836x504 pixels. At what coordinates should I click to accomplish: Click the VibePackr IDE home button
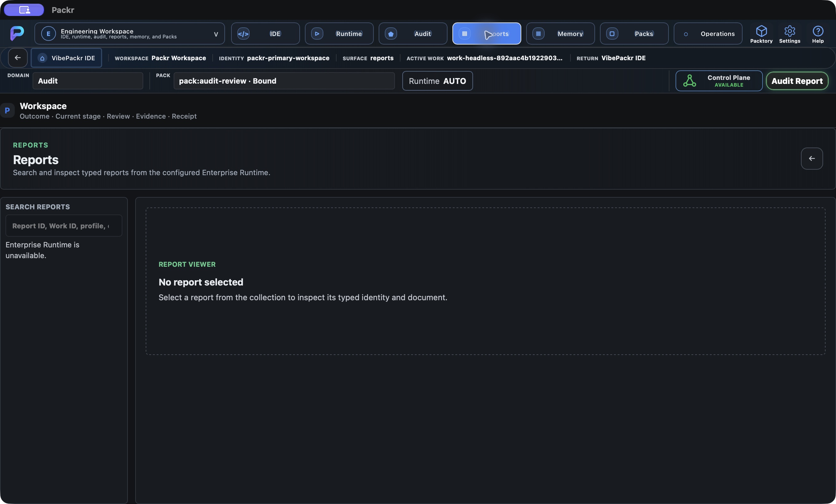coord(66,58)
